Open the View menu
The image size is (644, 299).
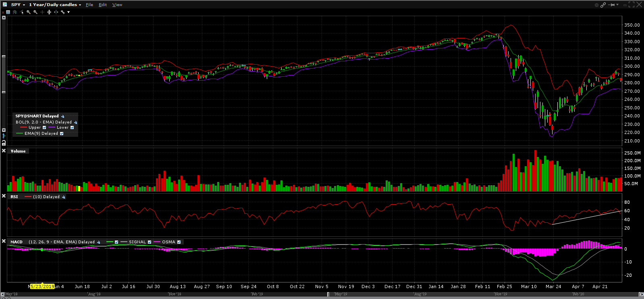coord(117,5)
